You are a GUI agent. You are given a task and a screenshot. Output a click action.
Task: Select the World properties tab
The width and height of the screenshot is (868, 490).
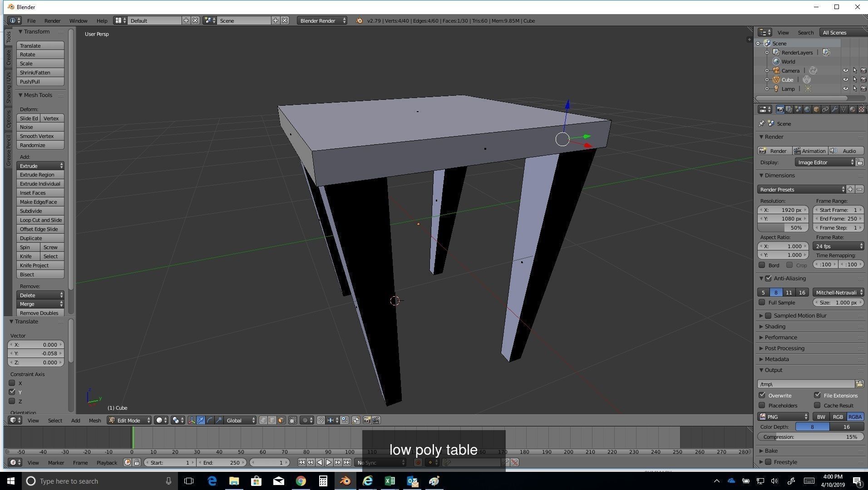[x=807, y=109]
